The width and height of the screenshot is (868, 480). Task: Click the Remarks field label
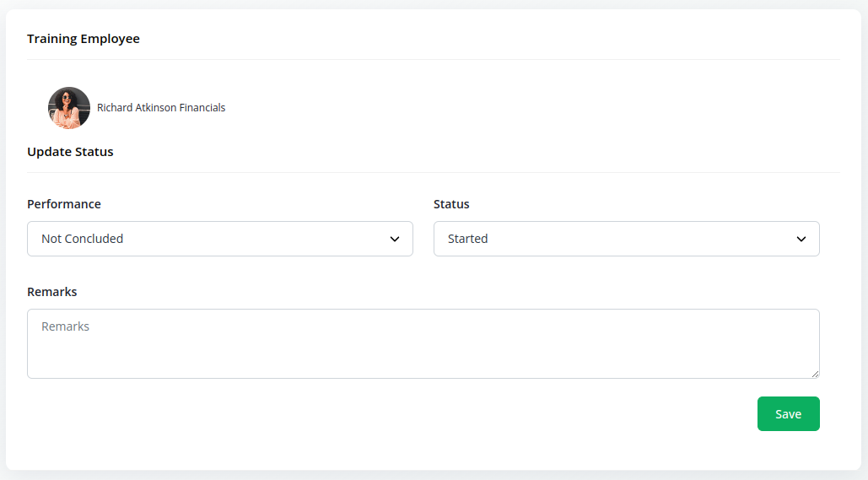point(52,292)
